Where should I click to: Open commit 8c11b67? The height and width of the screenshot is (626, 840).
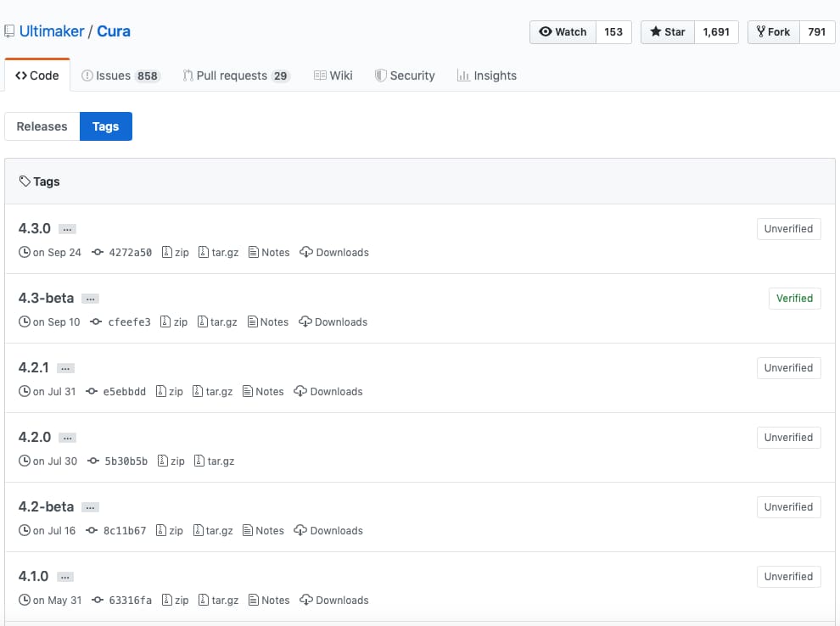tap(115, 531)
